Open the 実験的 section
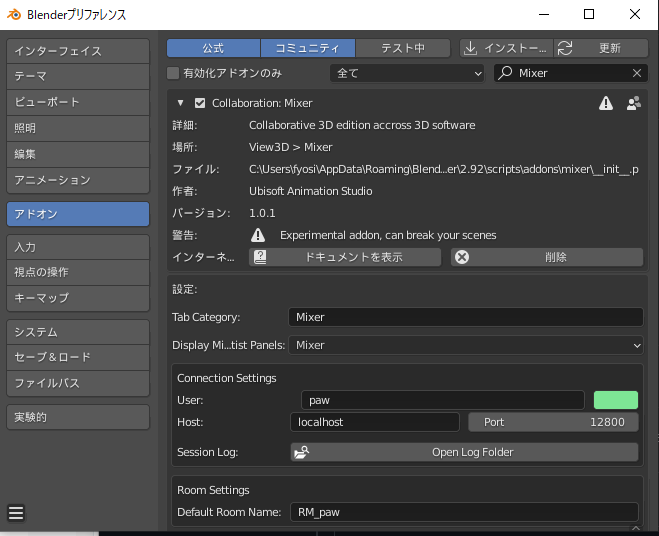 tap(78, 417)
